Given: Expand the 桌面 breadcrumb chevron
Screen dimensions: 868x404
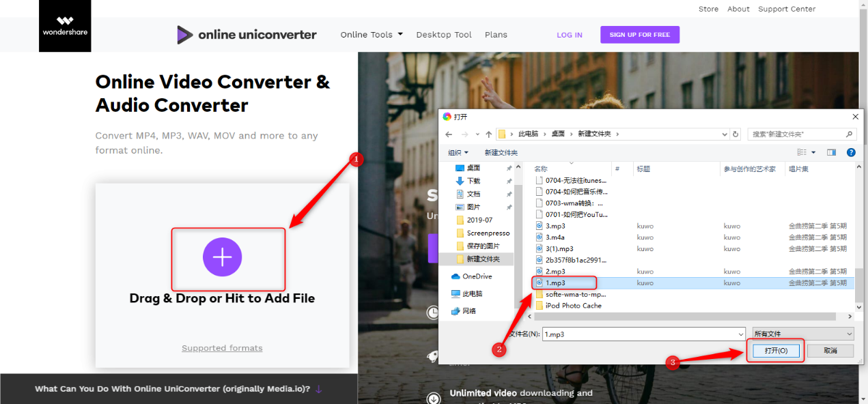Looking at the screenshot, I should 571,134.
